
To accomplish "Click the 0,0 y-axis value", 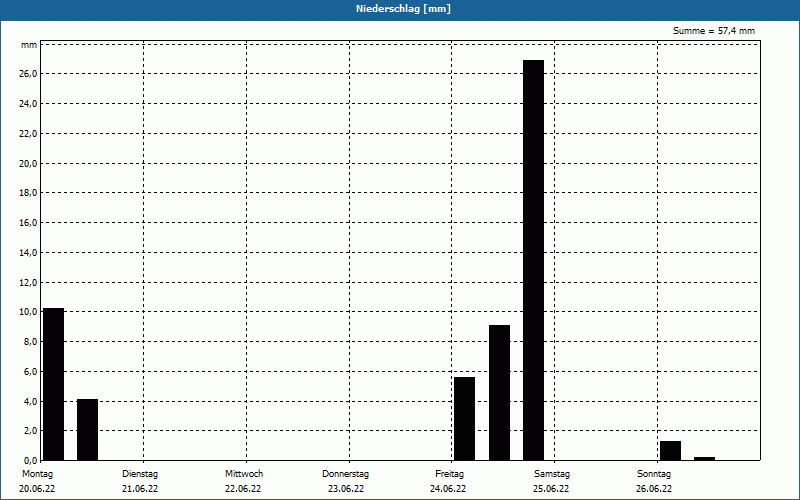I will pyautogui.click(x=30, y=460).
